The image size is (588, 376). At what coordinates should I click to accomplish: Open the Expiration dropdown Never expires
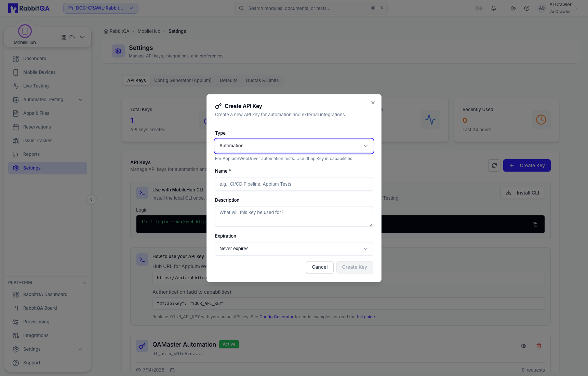point(294,249)
